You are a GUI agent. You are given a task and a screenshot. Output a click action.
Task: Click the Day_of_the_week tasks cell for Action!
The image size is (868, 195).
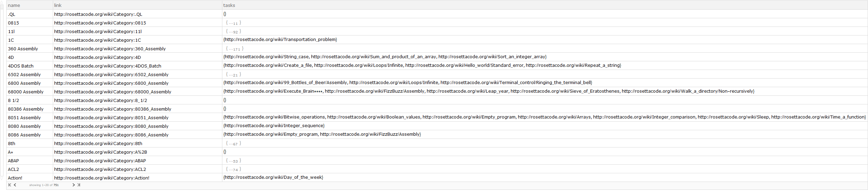545,178
